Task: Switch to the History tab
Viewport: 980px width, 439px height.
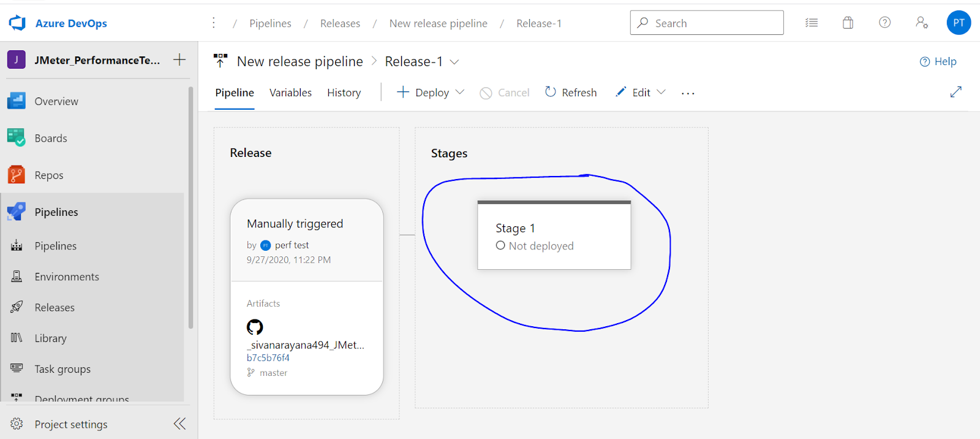Action: coord(344,93)
